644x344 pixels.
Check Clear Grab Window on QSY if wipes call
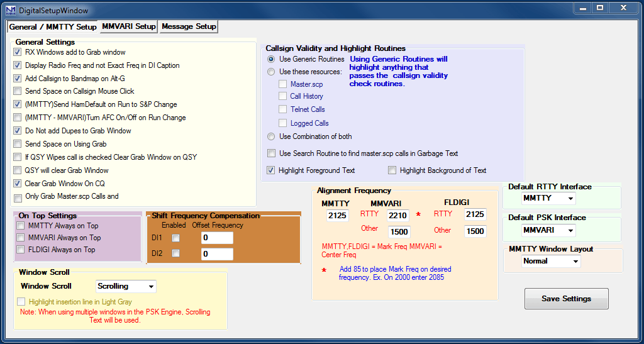click(17, 157)
